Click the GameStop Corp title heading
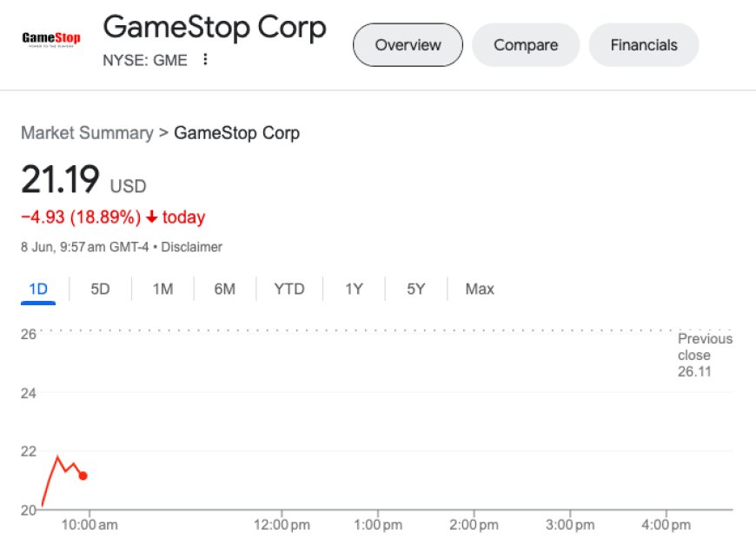The width and height of the screenshot is (756, 547). tap(215, 28)
